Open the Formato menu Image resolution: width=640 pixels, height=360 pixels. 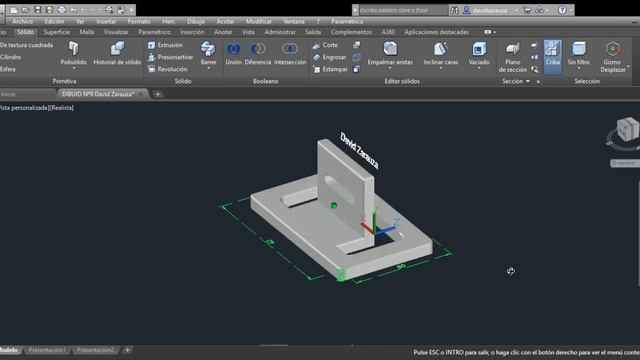click(139, 21)
